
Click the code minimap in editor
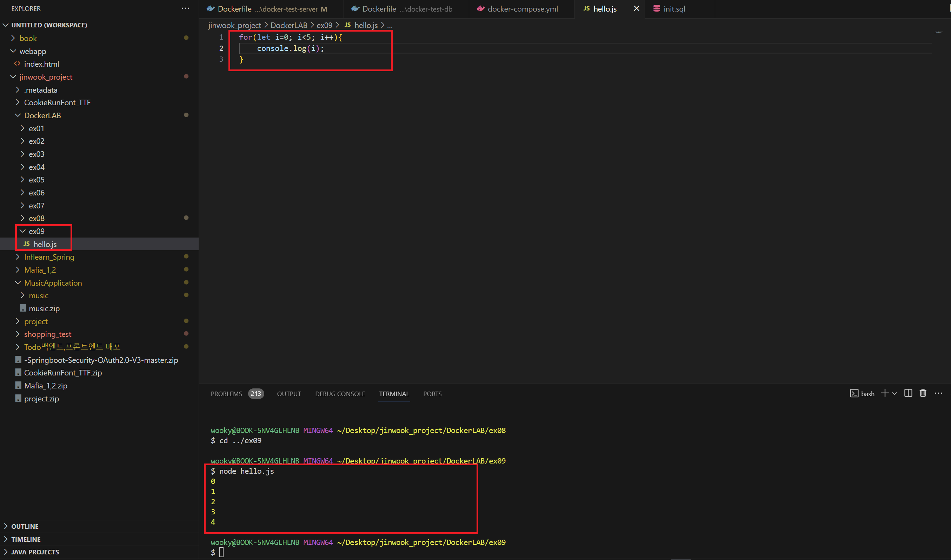[x=939, y=32]
